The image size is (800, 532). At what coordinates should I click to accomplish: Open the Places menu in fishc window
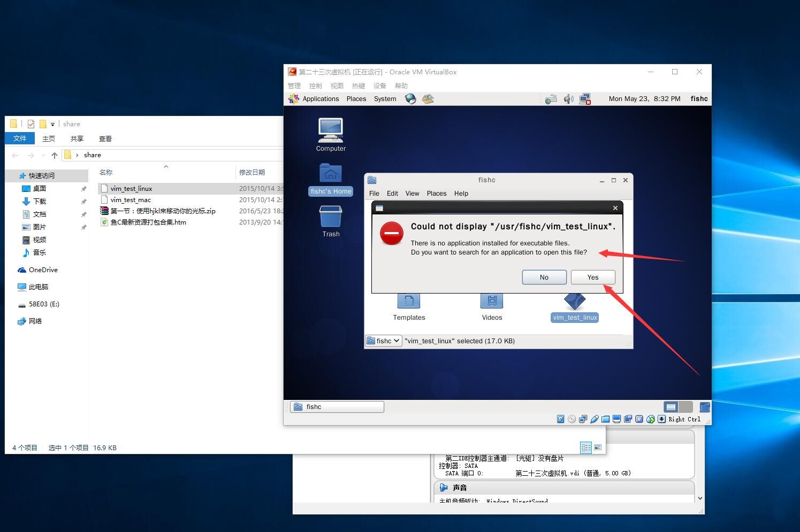coord(437,194)
